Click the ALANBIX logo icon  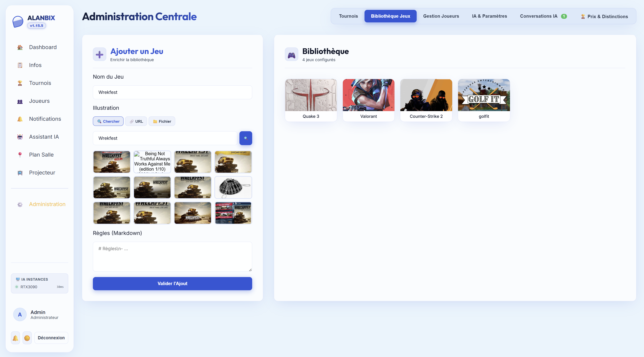(18, 22)
